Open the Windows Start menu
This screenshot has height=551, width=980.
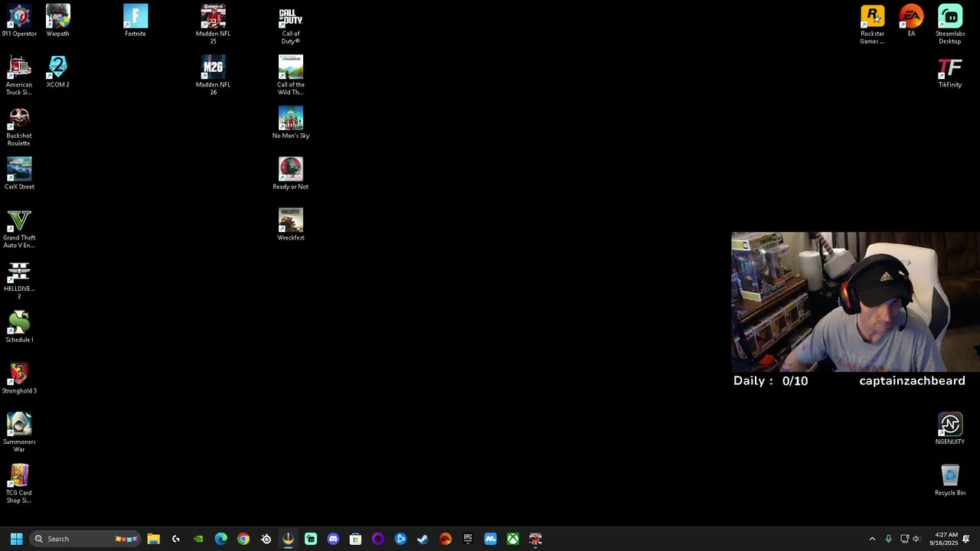pos(16,539)
